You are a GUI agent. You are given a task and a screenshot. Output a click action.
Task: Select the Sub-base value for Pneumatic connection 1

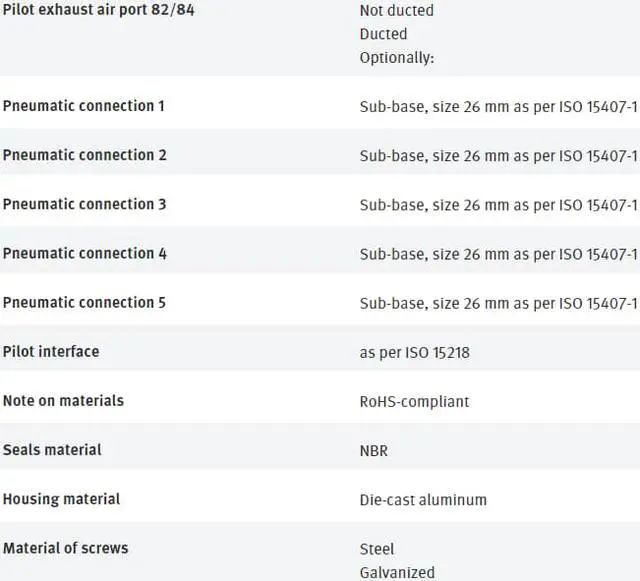[498, 106]
